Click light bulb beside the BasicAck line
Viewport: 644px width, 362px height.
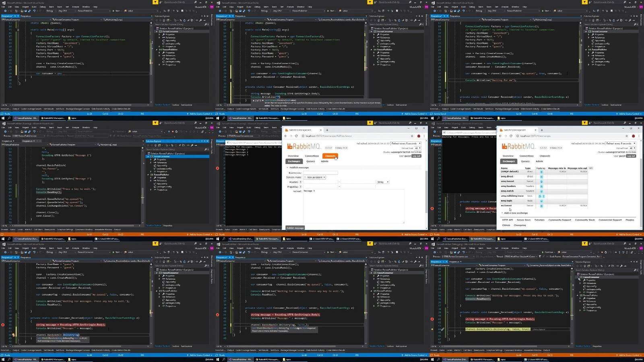pos(13,335)
